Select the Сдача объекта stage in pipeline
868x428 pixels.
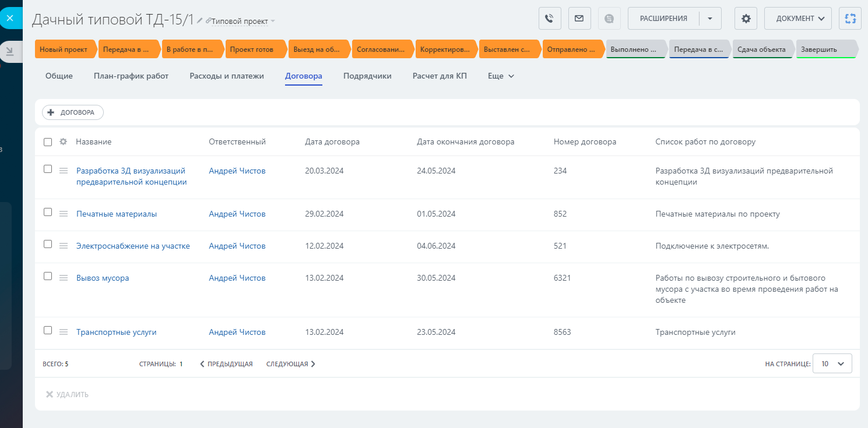[x=761, y=49]
